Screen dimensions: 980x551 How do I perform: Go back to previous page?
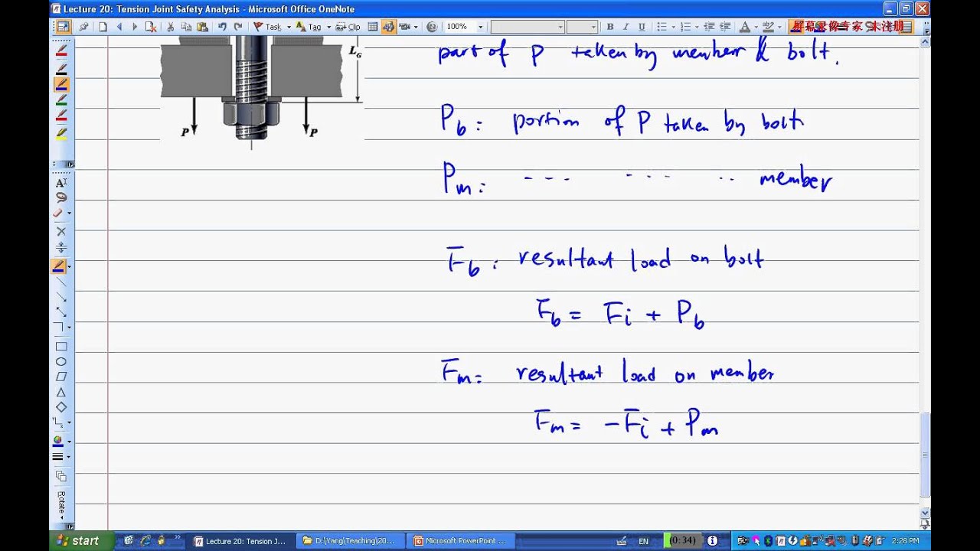pyautogui.click(x=119, y=27)
